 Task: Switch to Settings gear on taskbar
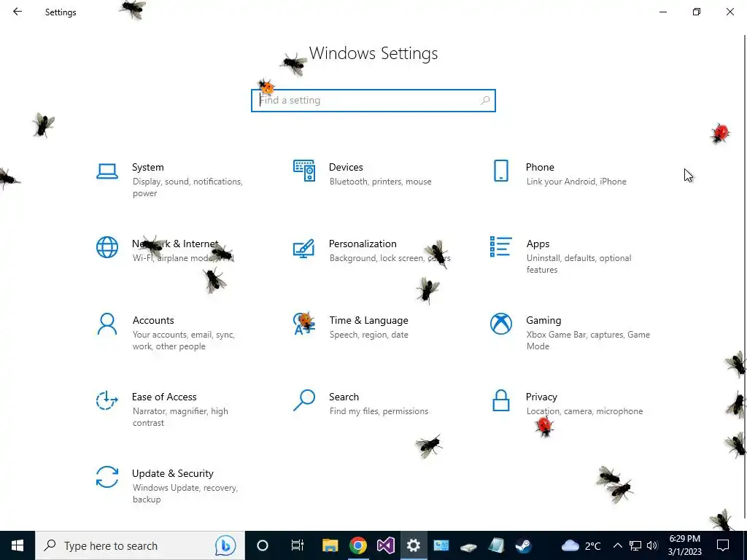point(413,545)
